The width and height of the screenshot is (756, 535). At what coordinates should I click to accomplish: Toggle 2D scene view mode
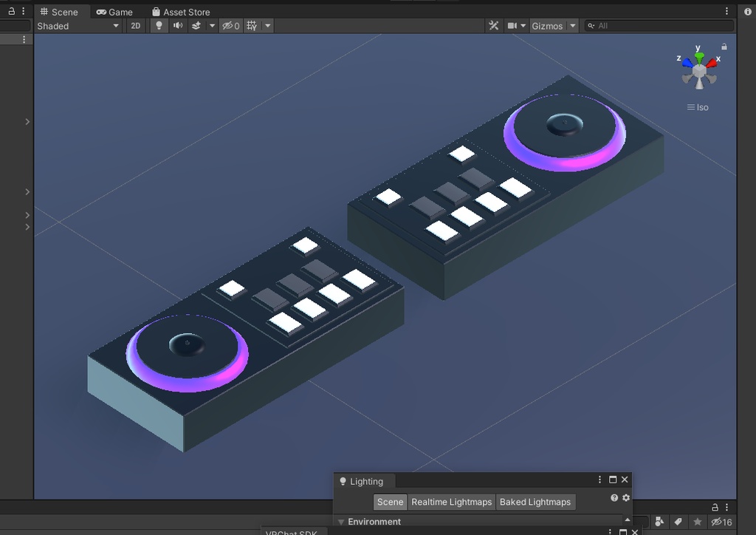point(136,26)
